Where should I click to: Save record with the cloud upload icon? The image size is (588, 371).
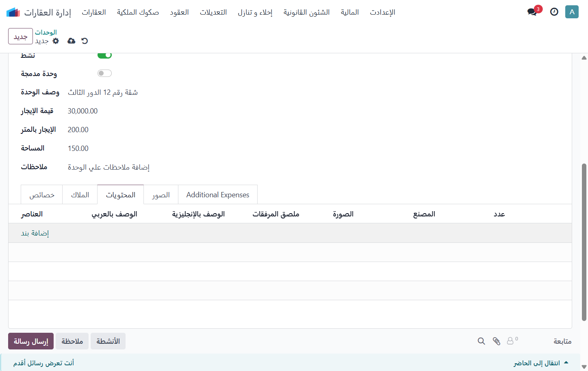coord(71,41)
